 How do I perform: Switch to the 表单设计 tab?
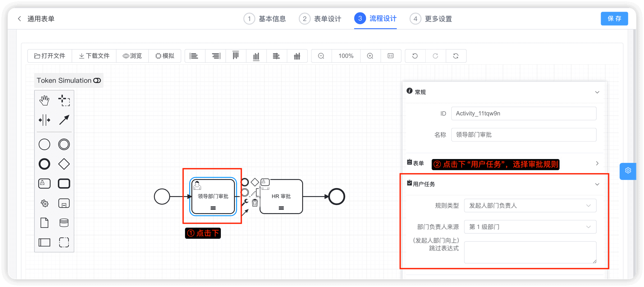(327, 18)
